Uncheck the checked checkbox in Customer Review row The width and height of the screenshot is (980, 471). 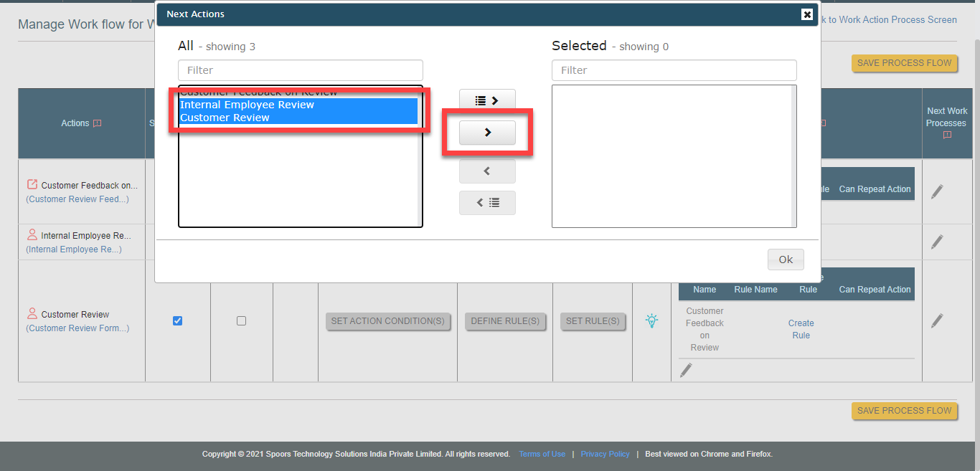pos(177,320)
